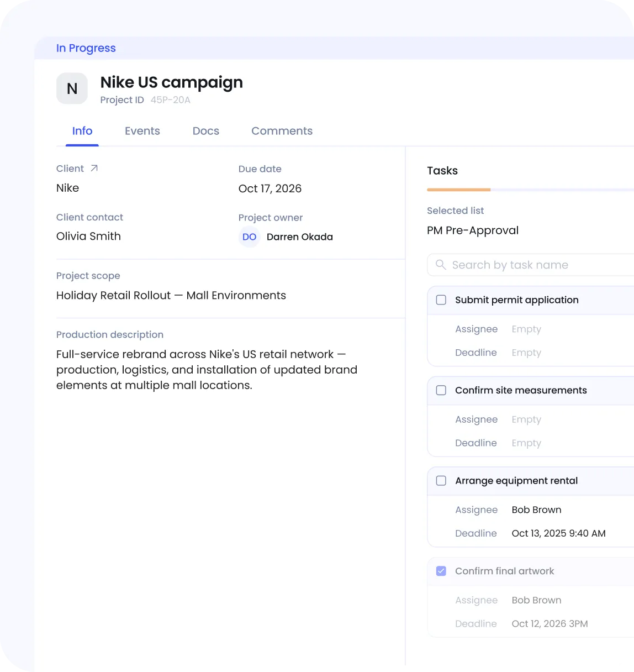The image size is (634, 672).
Task: Click the Tasks panel heading
Action: pyautogui.click(x=442, y=171)
